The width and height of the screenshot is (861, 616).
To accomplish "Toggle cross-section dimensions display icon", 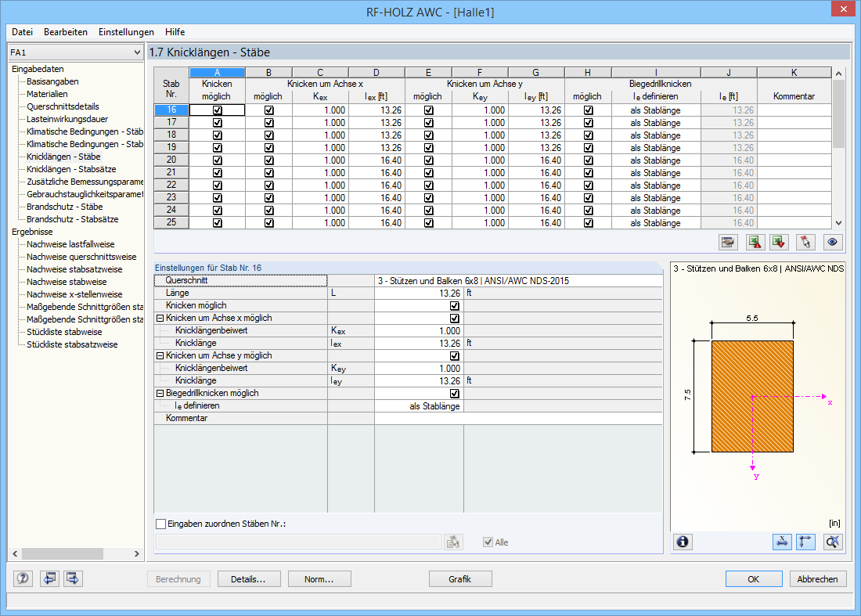I will pos(782,542).
